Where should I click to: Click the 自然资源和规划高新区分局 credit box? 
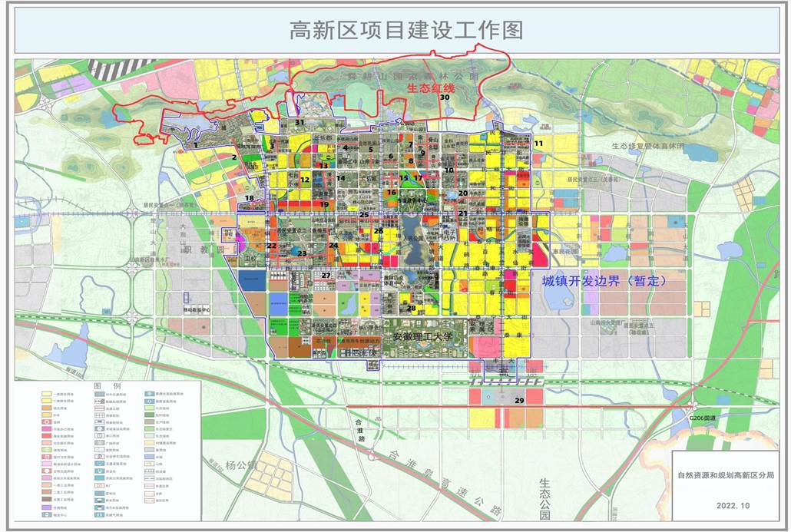[x=726, y=486]
